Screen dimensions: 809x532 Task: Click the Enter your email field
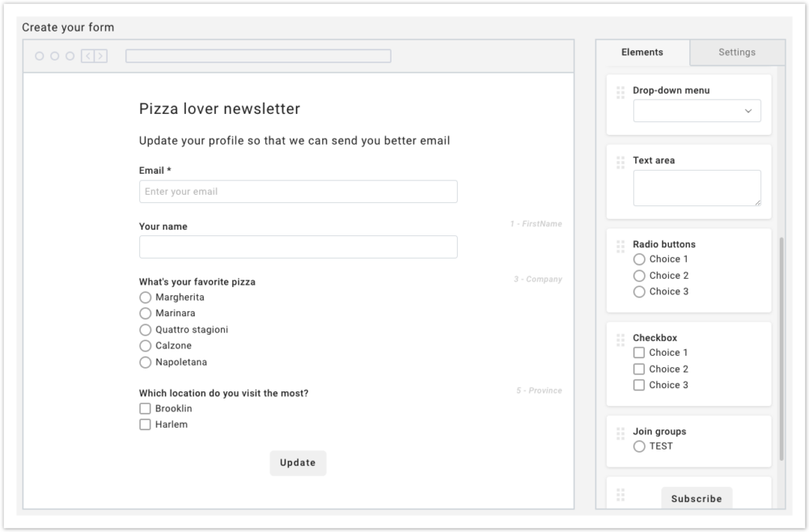click(298, 192)
